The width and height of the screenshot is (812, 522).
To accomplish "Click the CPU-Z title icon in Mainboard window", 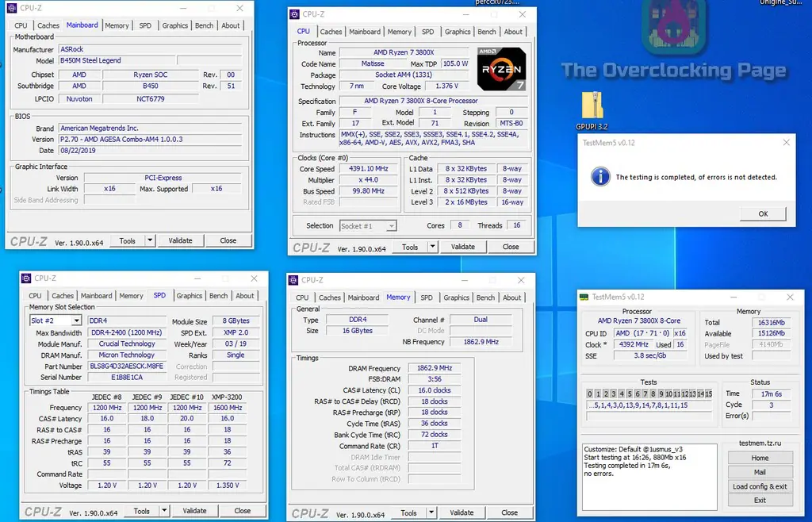I will 13,8.
